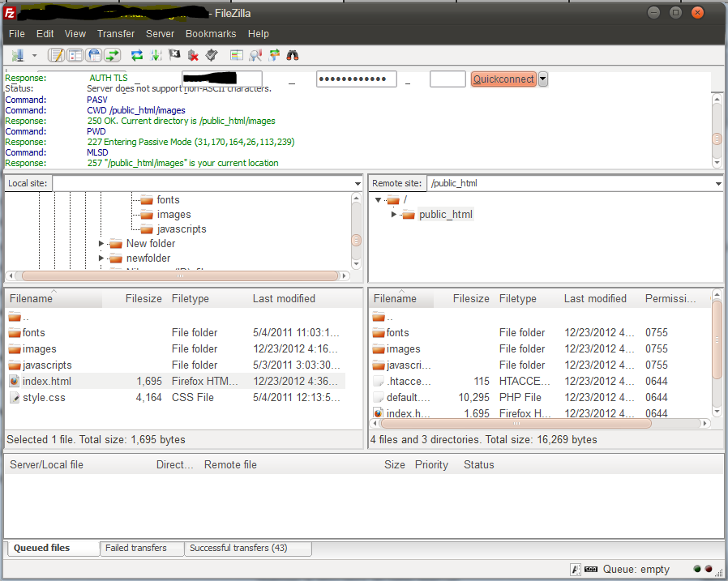This screenshot has height=581, width=728.
Task: Select the remote fonts folder row
Action: (540, 333)
